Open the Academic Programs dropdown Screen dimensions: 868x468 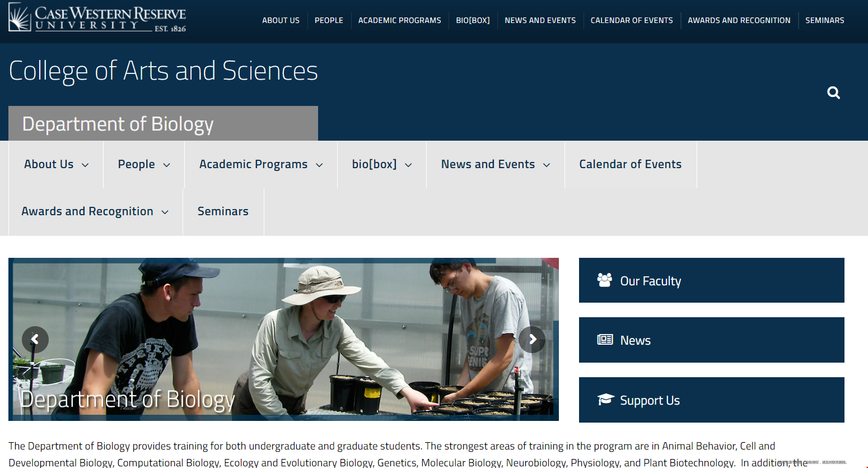point(319,165)
